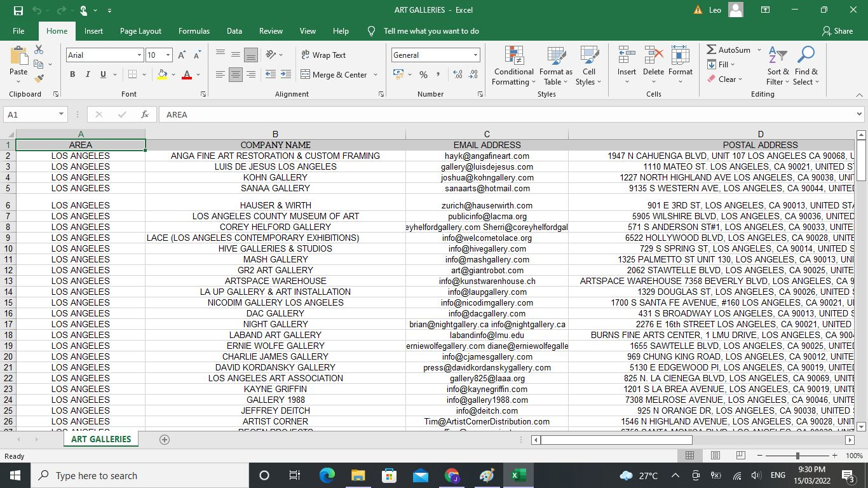Open the Touch/Mouse Mode quick access icon
The width and height of the screenshot is (868, 488).
pyautogui.click(x=83, y=10)
